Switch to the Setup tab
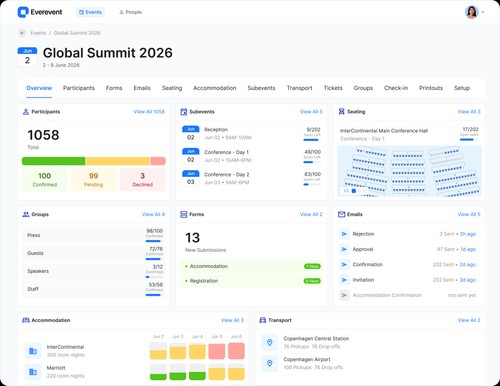 point(462,88)
